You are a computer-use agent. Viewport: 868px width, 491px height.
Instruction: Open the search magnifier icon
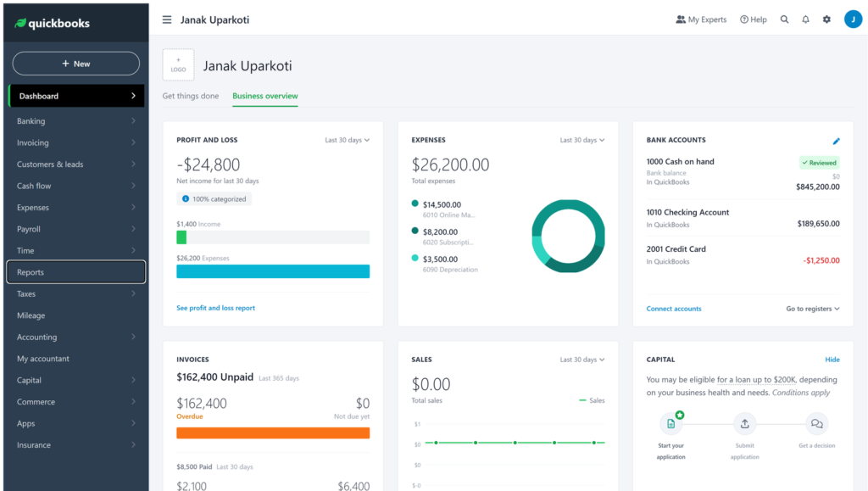point(784,20)
